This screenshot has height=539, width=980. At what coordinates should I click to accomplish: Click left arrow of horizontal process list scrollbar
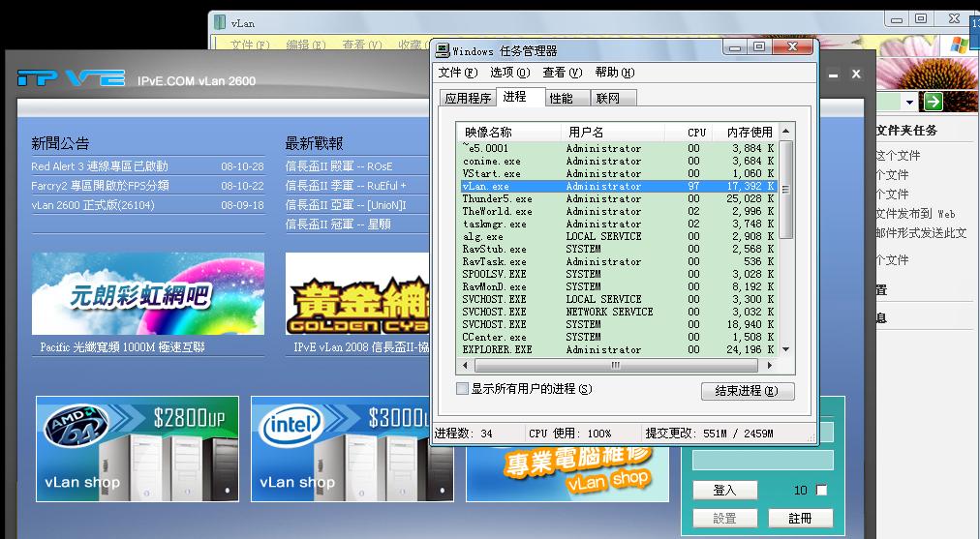[x=465, y=365]
